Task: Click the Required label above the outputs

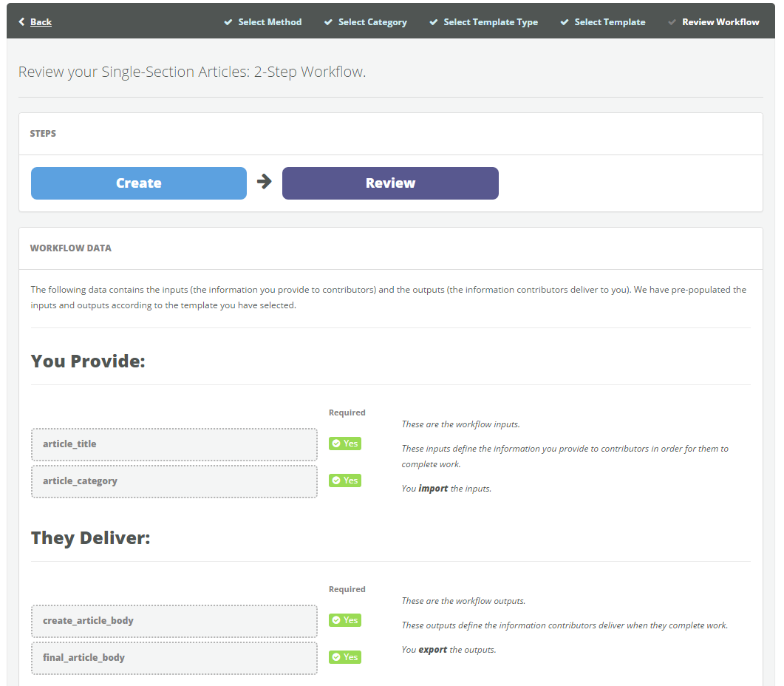Action: tap(347, 589)
